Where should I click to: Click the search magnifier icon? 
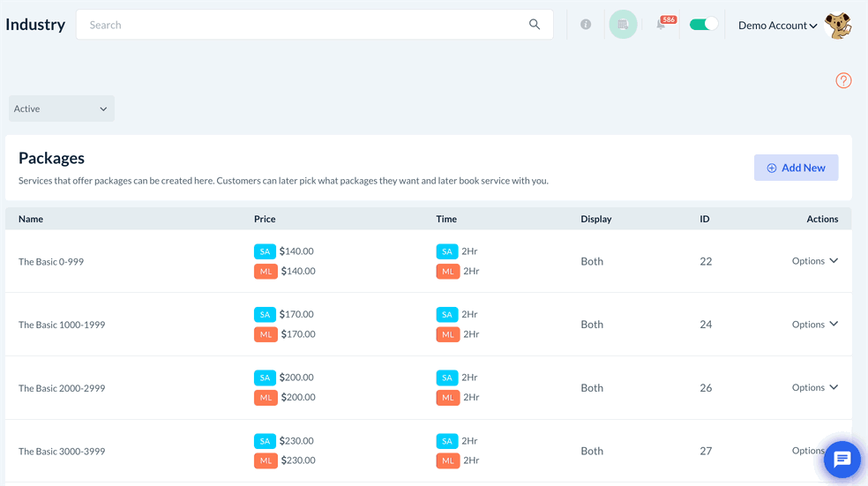click(x=535, y=25)
